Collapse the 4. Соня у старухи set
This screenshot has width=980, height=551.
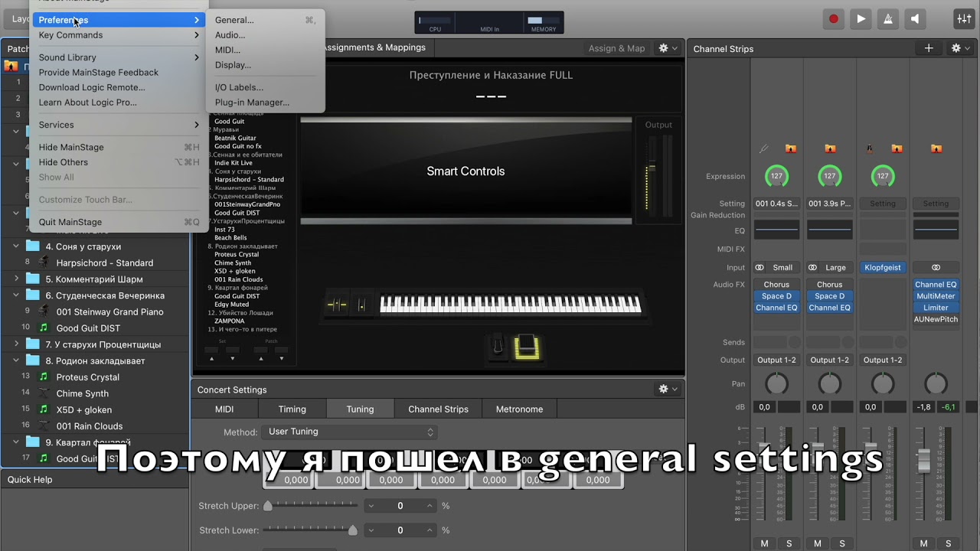point(15,246)
